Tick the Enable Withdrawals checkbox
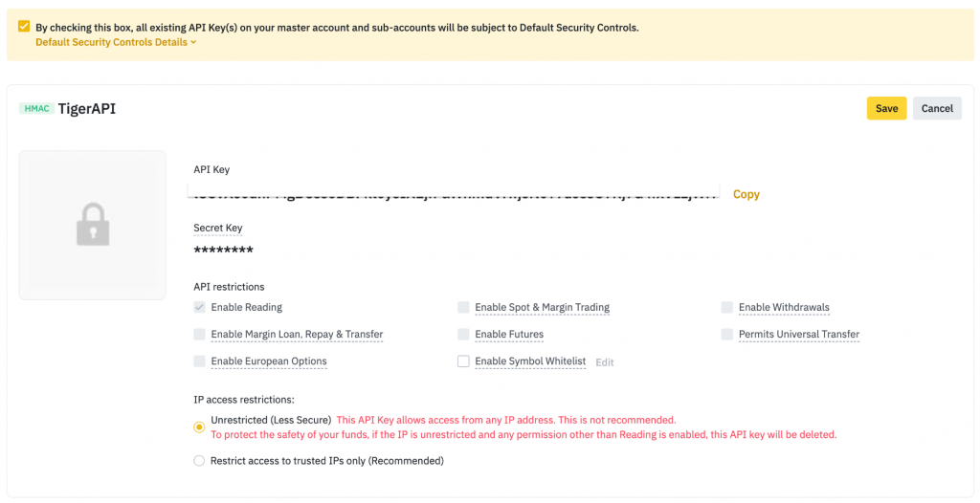Viewport: 980px width, 503px height. 727,307
